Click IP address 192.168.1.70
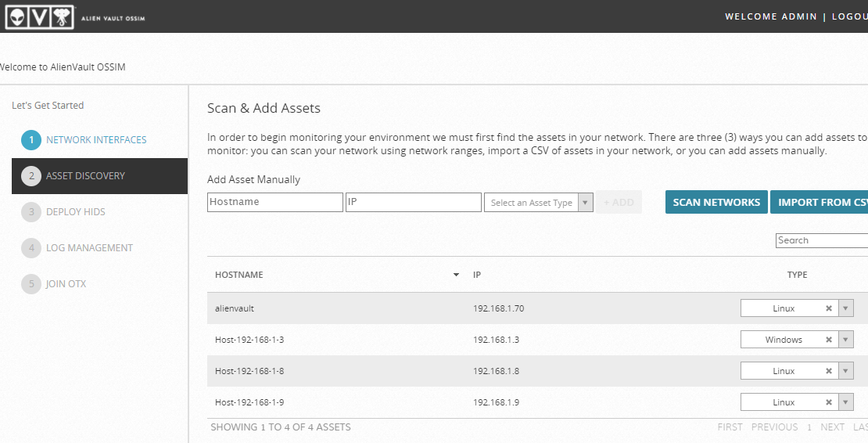Image resolution: width=868 pixels, height=443 pixels. point(498,308)
